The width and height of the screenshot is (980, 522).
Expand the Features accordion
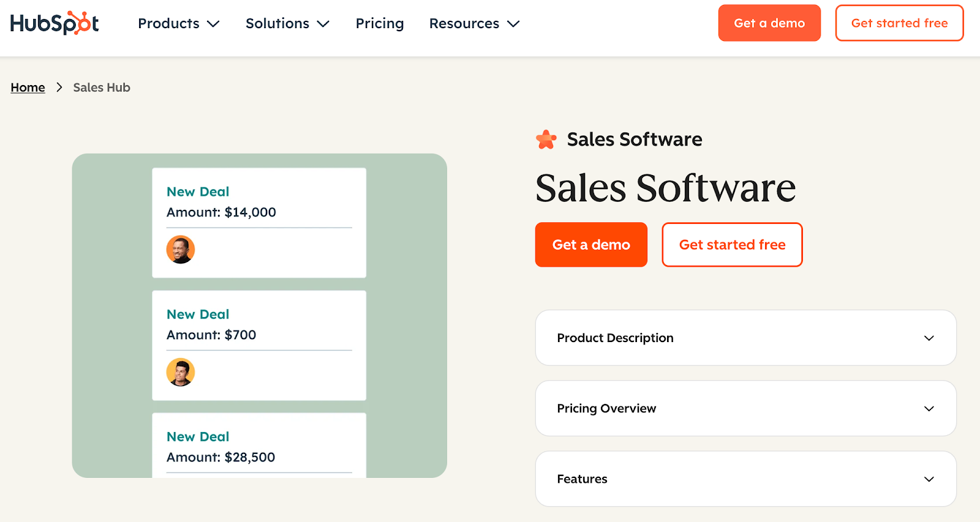(745, 479)
